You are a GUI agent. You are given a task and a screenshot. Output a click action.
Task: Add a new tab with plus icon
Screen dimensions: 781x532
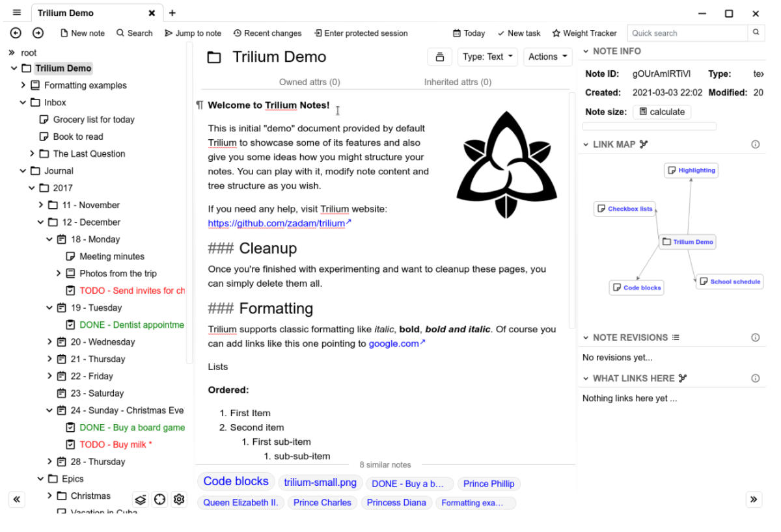[172, 13]
